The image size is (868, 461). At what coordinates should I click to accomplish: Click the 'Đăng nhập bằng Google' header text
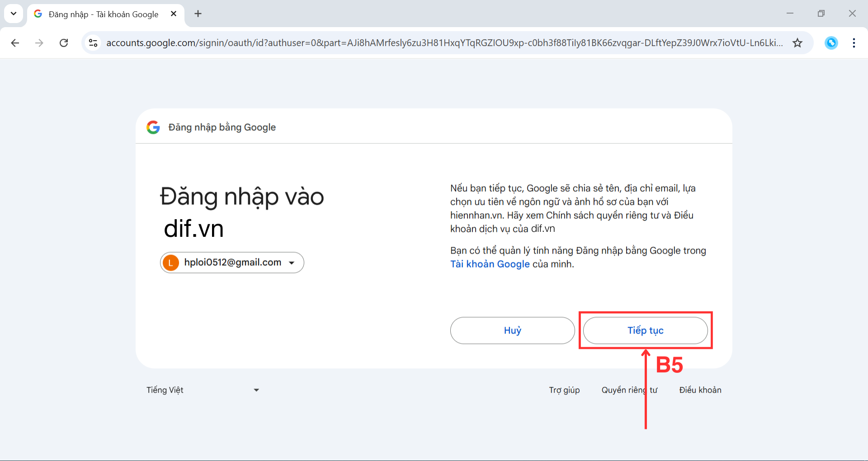click(x=222, y=127)
